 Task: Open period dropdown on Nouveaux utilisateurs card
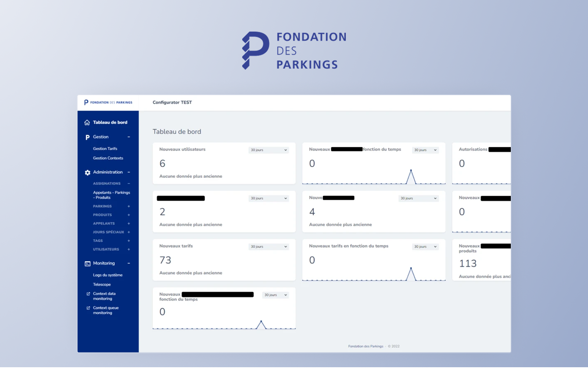point(269,150)
